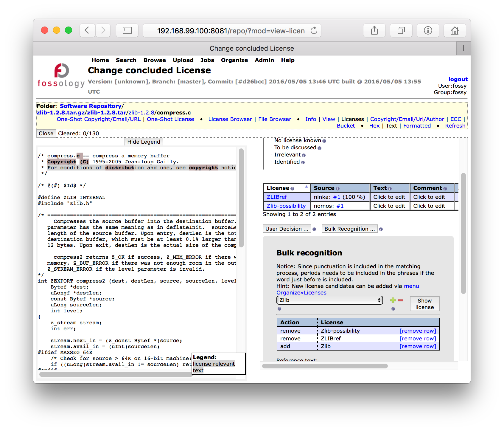Open the Share menu icon
The height and width of the screenshot is (431, 504).
coord(374,30)
